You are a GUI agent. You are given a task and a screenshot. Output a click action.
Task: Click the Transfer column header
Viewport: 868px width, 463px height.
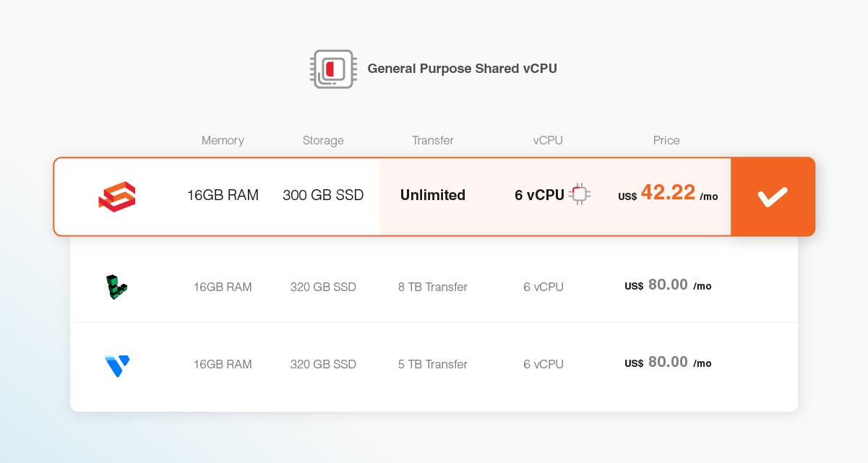coord(432,140)
